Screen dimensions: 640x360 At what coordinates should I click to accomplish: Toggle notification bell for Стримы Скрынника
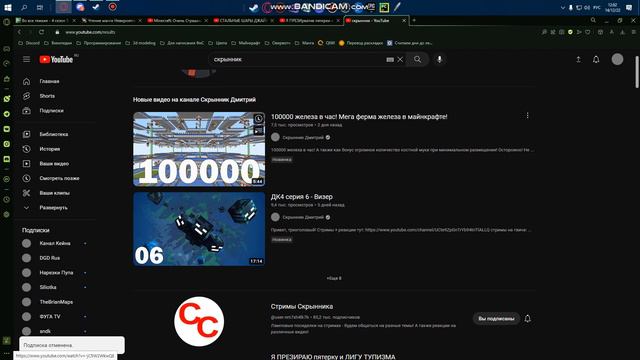(527, 318)
